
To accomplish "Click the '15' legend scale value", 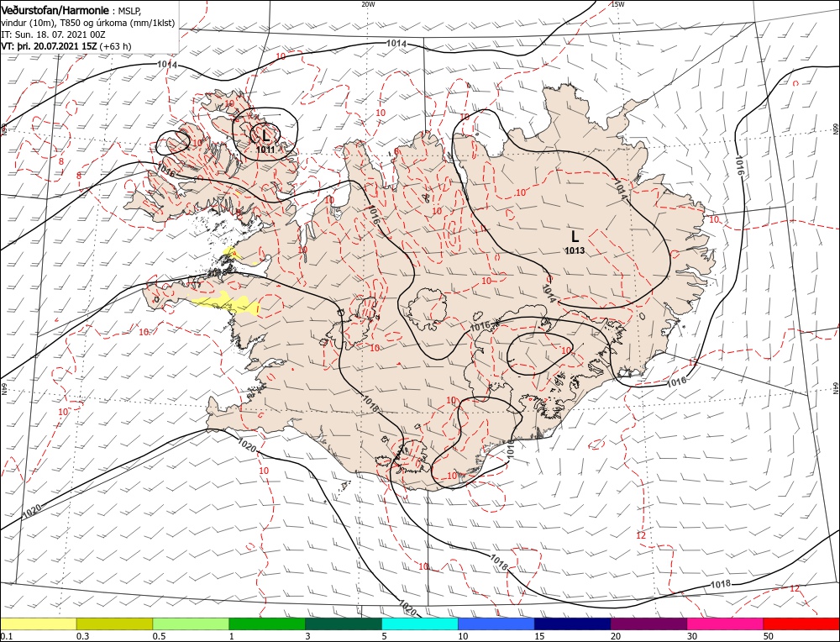I will pyautogui.click(x=539, y=636).
